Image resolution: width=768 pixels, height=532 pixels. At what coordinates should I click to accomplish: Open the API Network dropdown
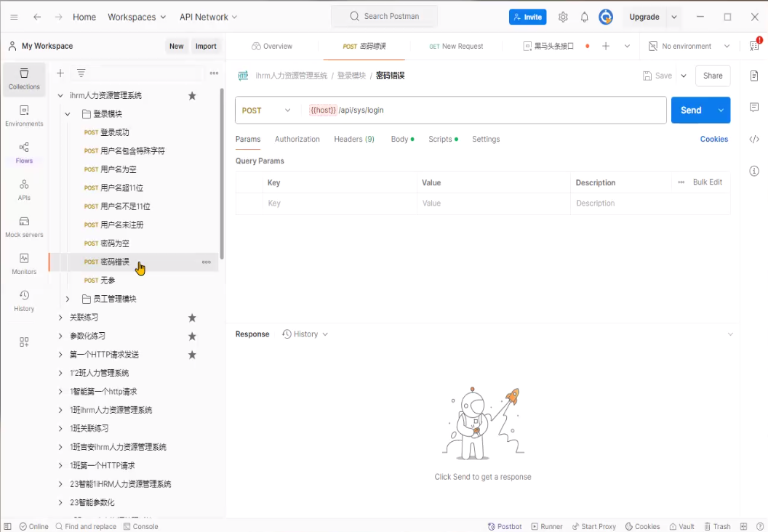(208, 17)
